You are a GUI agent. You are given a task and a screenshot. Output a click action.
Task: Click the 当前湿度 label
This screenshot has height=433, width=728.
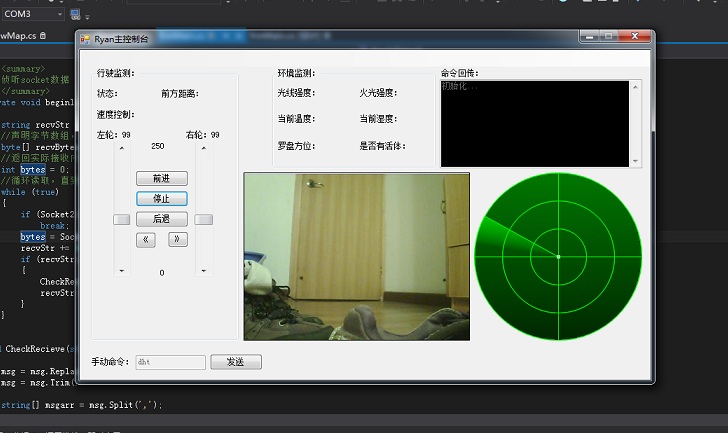tap(378, 119)
